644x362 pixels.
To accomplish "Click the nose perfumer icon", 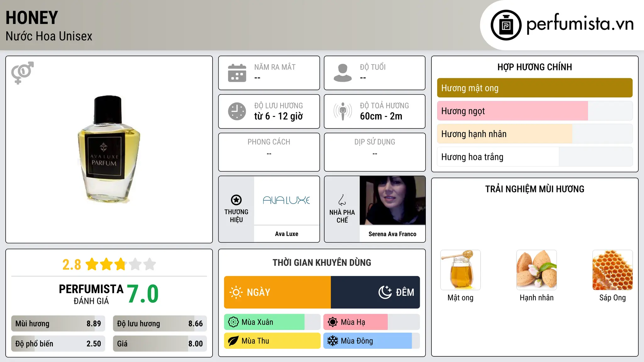I will (342, 200).
